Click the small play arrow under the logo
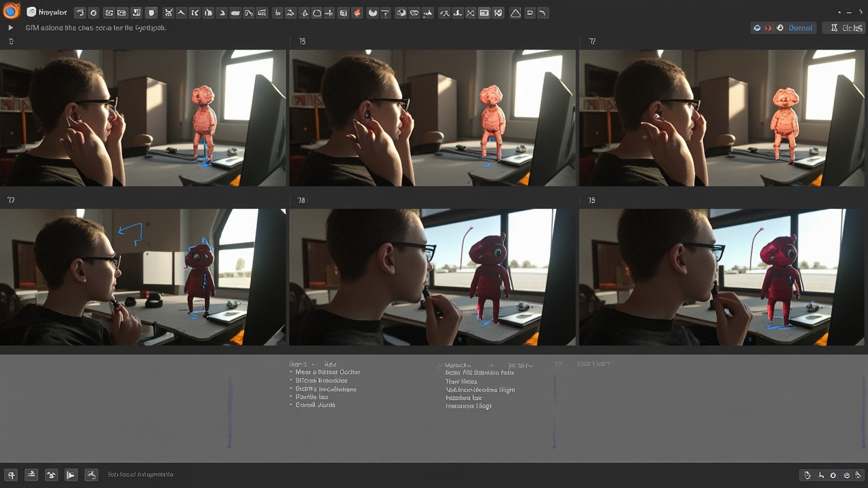 (x=11, y=28)
